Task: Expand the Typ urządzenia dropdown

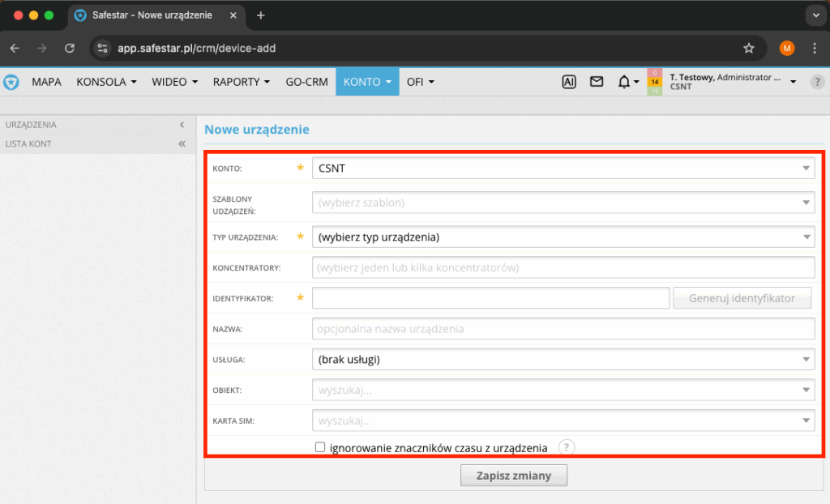Action: point(563,237)
